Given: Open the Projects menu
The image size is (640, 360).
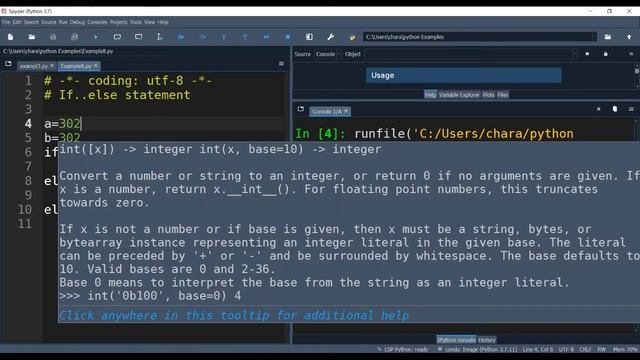Looking at the screenshot, I should coord(119,22).
